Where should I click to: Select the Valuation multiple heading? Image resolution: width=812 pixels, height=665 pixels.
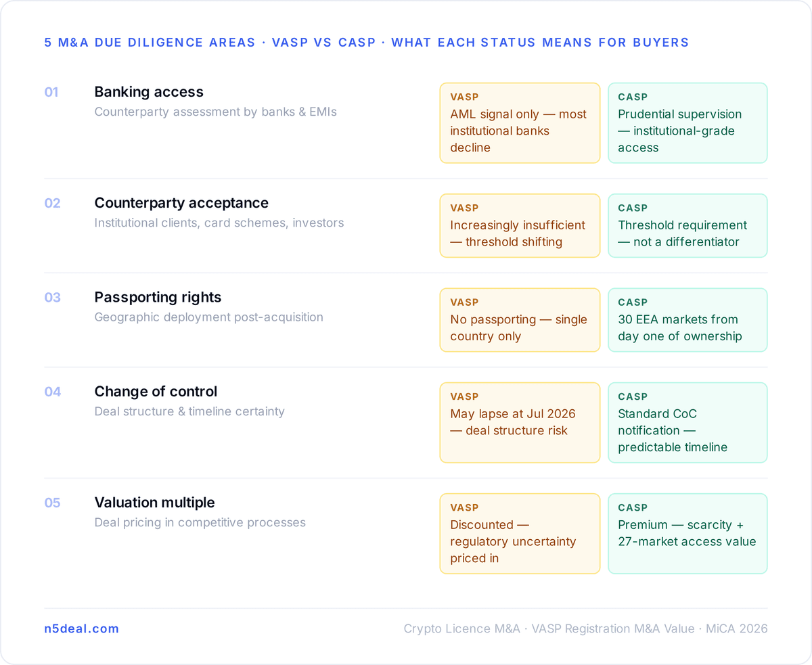point(154,503)
